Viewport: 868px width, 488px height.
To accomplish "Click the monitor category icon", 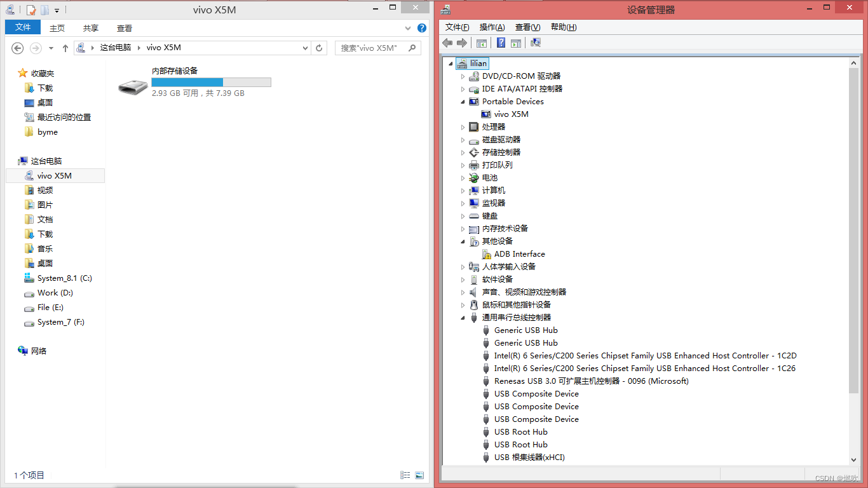I will click(x=474, y=203).
